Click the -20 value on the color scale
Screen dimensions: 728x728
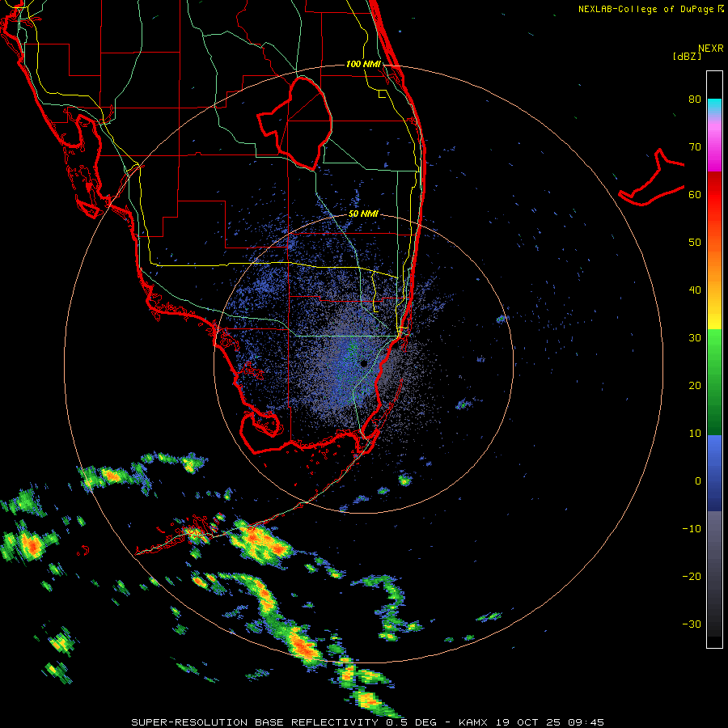click(692, 577)
